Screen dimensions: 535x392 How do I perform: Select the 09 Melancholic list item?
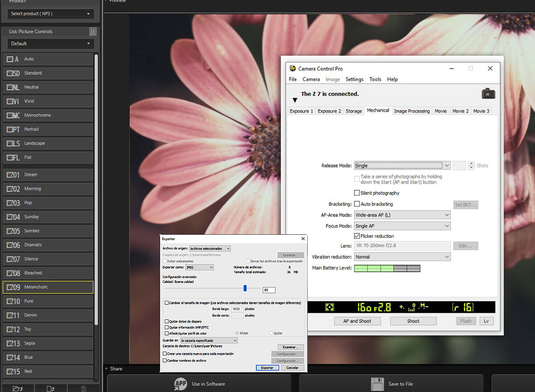(x=48, y=287)
